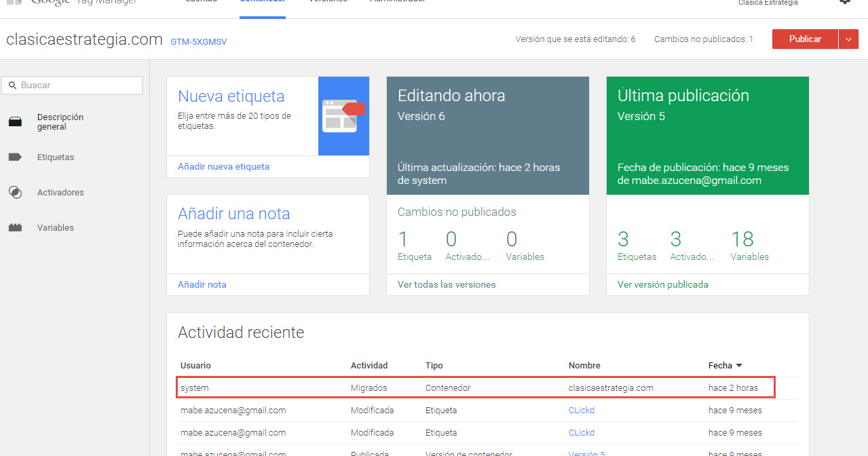
Task: Click the Nueva etiqueta heading
Action: (231, 96)
